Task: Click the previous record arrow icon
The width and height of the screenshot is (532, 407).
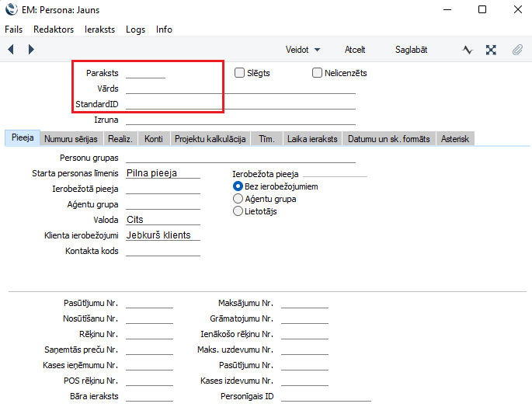Action: tap(11, 49)
